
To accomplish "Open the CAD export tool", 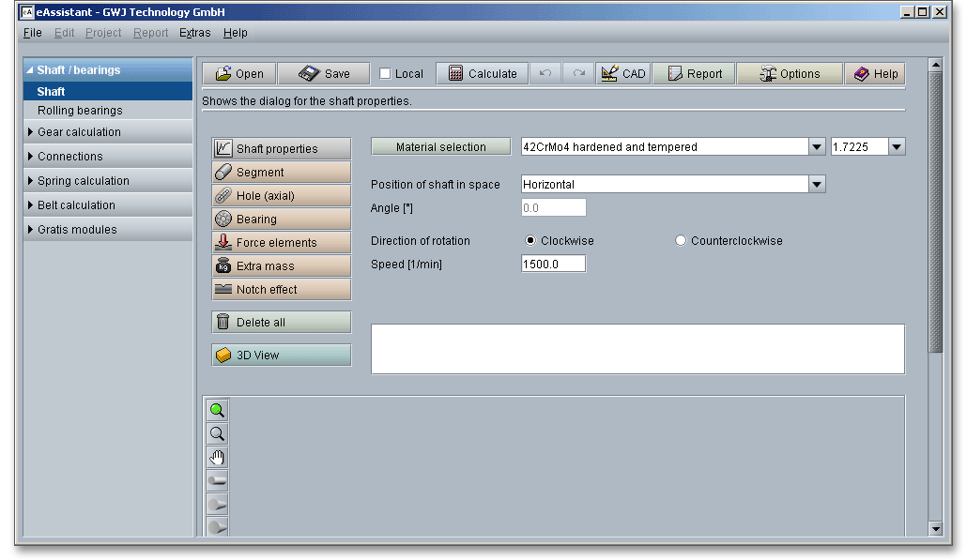I will pos(622,74).
